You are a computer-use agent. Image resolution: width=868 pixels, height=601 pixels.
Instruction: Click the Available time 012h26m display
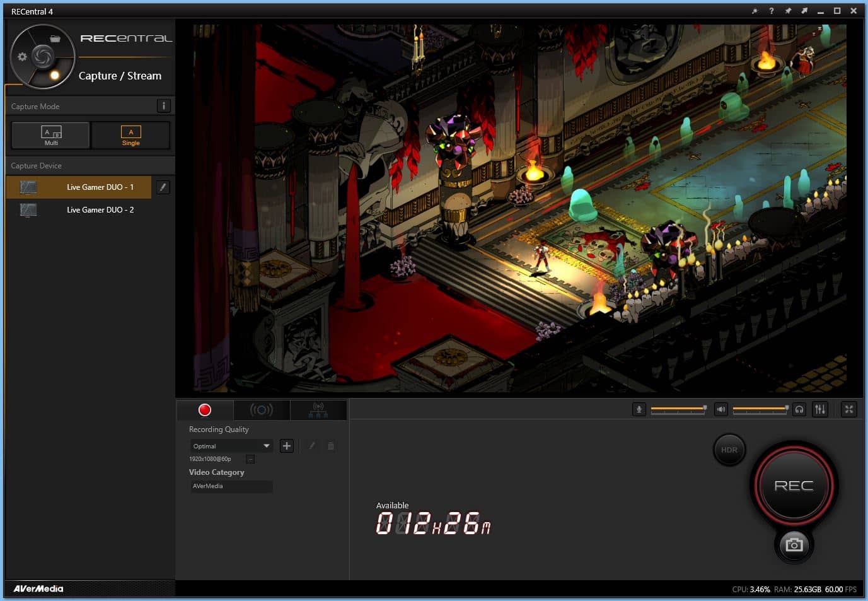tap(433, 523)
